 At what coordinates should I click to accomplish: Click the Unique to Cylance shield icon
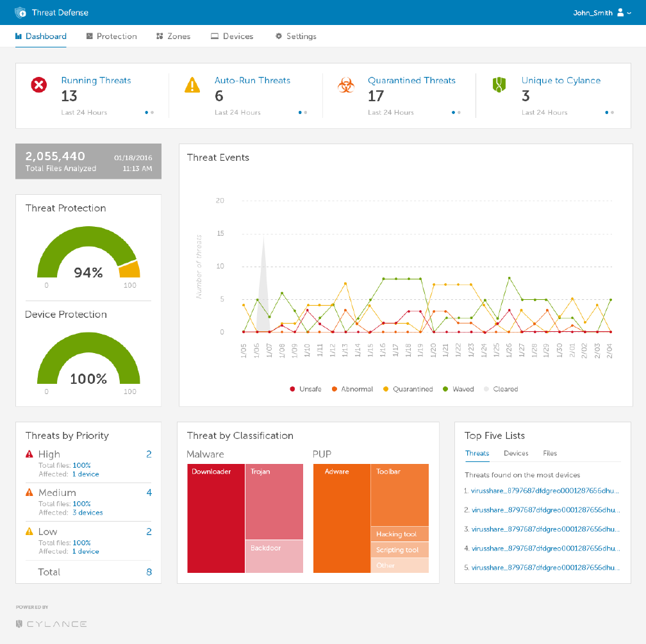pyautogui.click(x=499, y=85)
